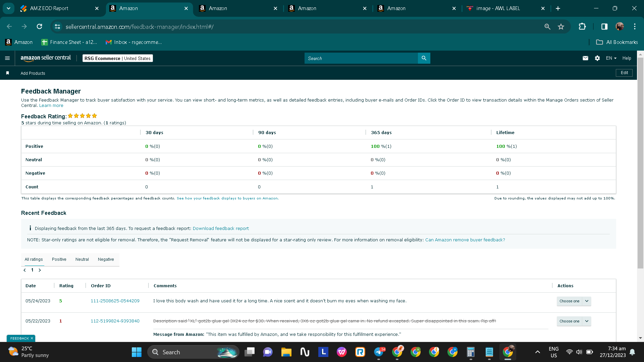
Task: Click the ENG US language indicator
Action: point(554,352)
